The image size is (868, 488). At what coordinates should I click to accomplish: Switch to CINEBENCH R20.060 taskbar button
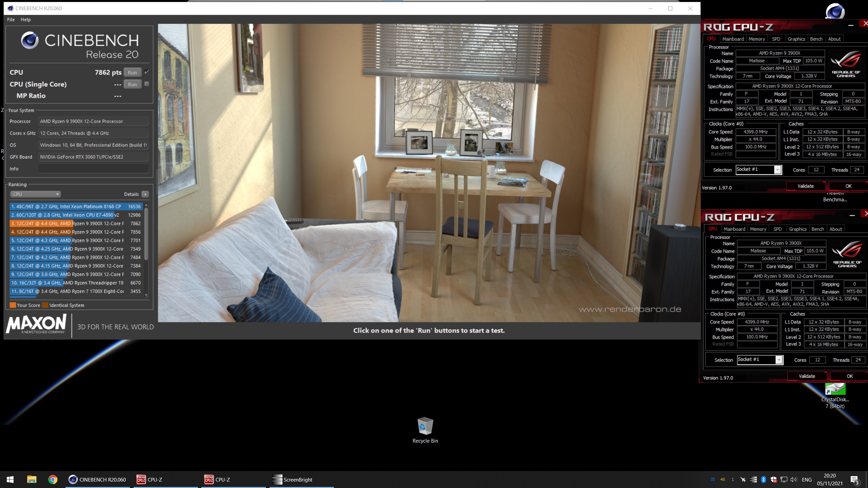coord(98,480)
